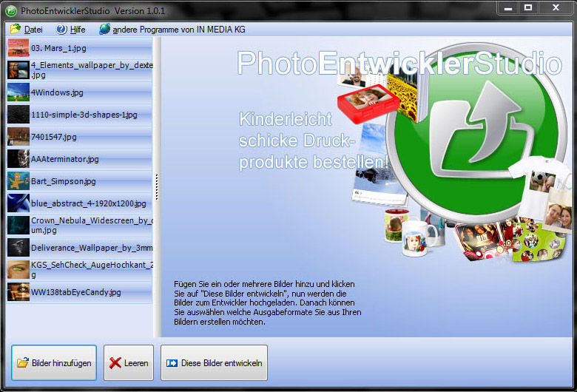The image size is (577, 392).
Task: Click the Leeren button
Action: click(129, 362)
